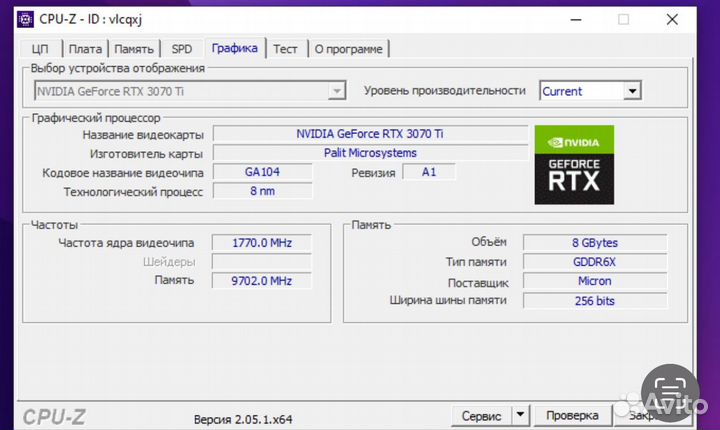Click the Объём label
The image size is (720, 430).
[489, 242]
